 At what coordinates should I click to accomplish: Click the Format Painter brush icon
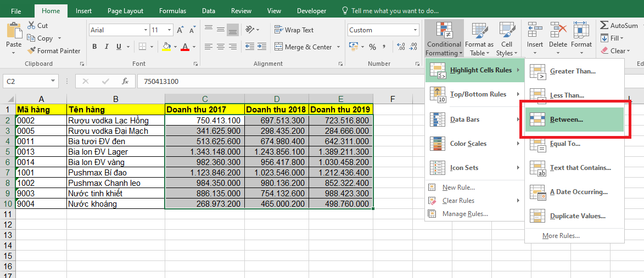(x=31, y=51)
